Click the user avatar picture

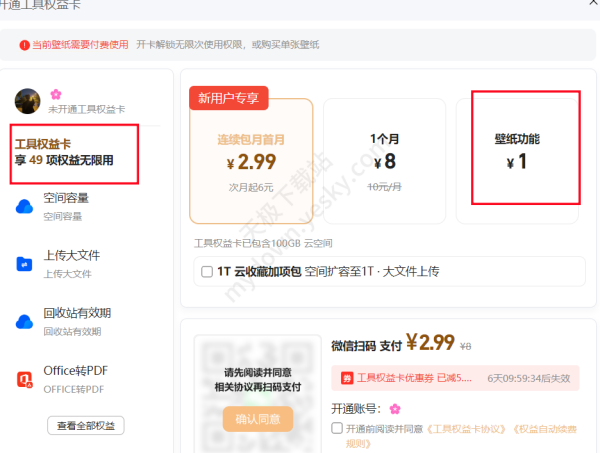click(x=27, y=99)
